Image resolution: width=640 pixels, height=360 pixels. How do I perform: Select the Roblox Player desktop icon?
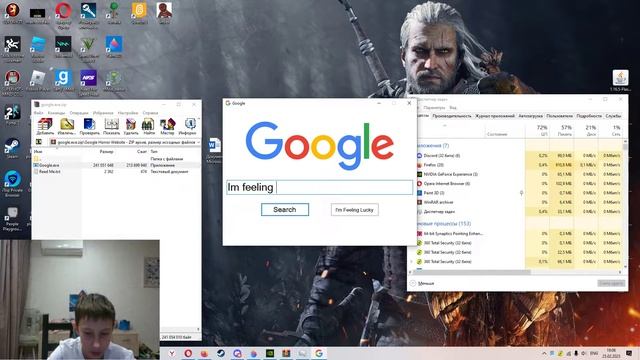click(38, 81)
